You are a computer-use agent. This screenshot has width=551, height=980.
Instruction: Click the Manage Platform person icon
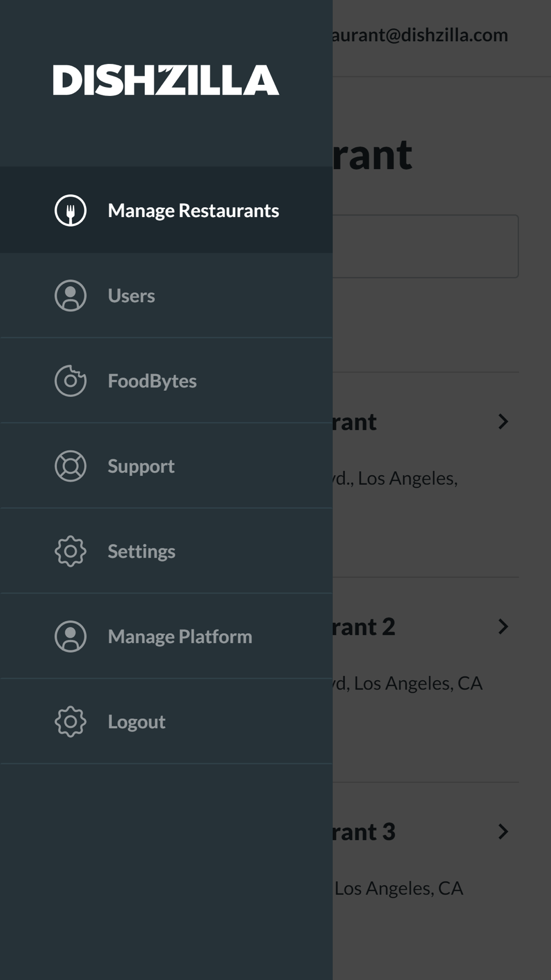point(71,637)
